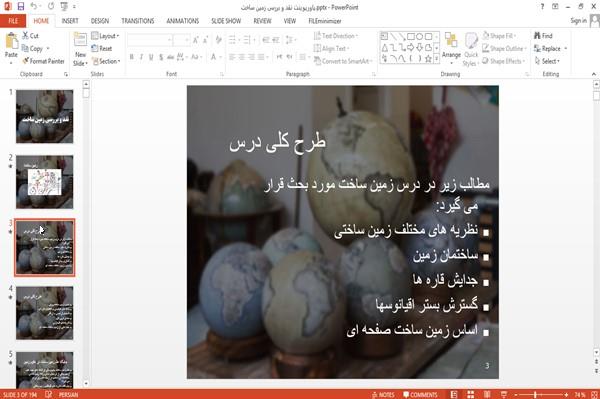Expand the Align Text dropdown
Image resolution: width=600 pixels, height=399 pixels.
click(331, 49)
